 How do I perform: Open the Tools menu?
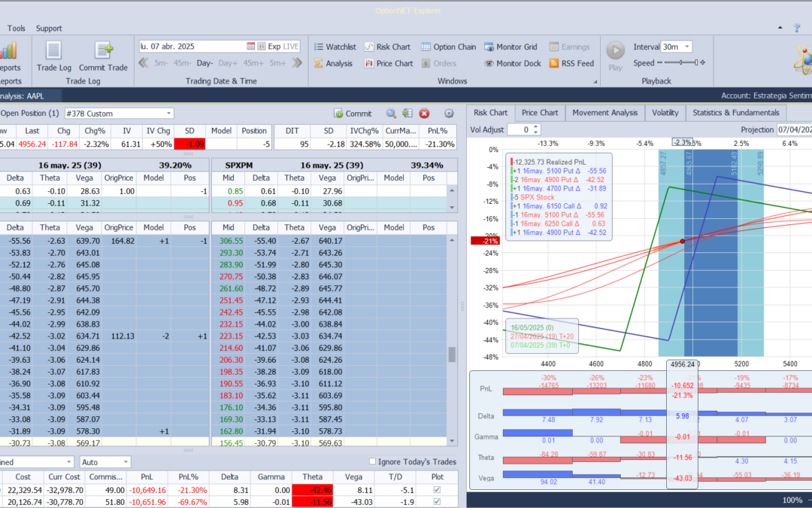[x=16, y=28]
